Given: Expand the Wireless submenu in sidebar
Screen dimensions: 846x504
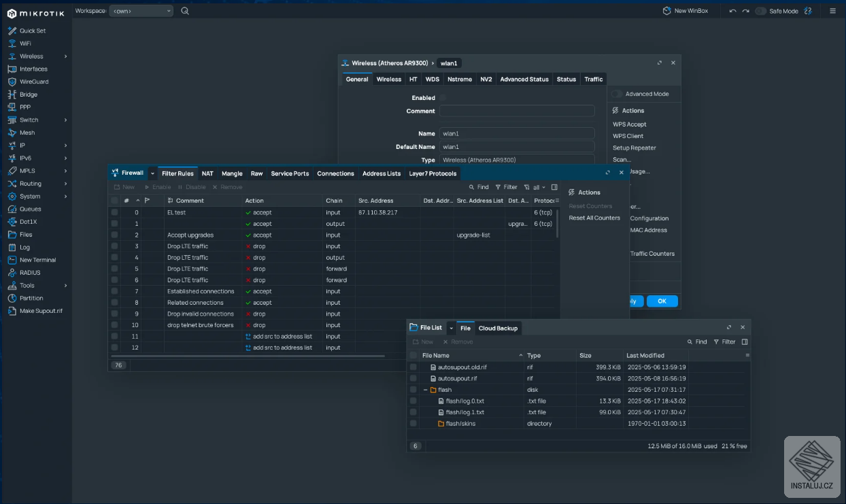Looking at the screenshot, I should tap(65, 56).
